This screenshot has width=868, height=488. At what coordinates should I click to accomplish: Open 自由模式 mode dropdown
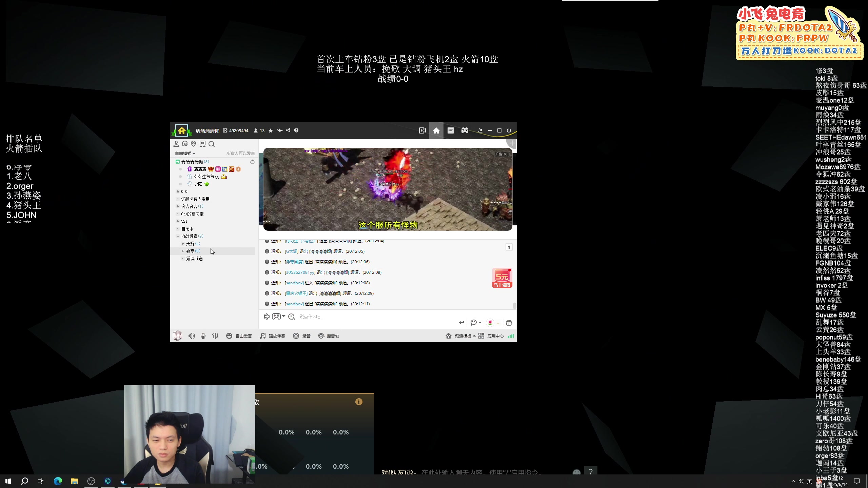click(185, 154)
